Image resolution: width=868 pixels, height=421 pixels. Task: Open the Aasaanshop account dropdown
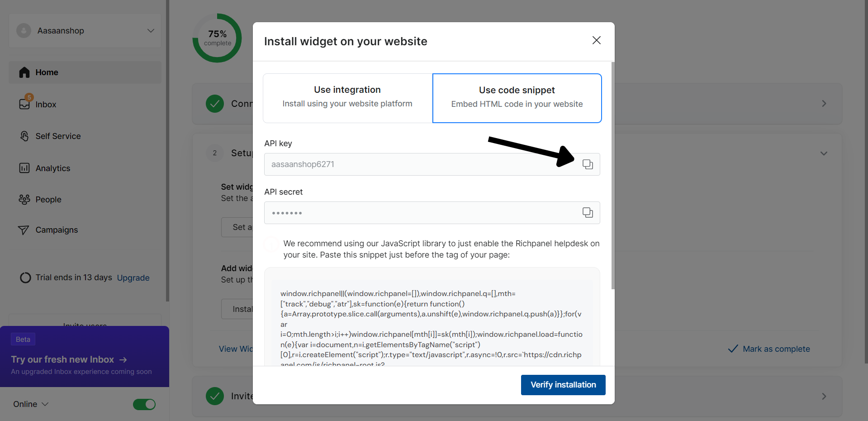(x=85, y=31)
